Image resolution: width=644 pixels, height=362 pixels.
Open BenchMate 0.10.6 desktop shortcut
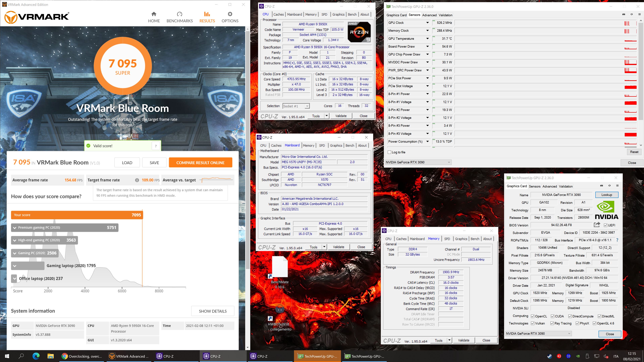[280, 272]
